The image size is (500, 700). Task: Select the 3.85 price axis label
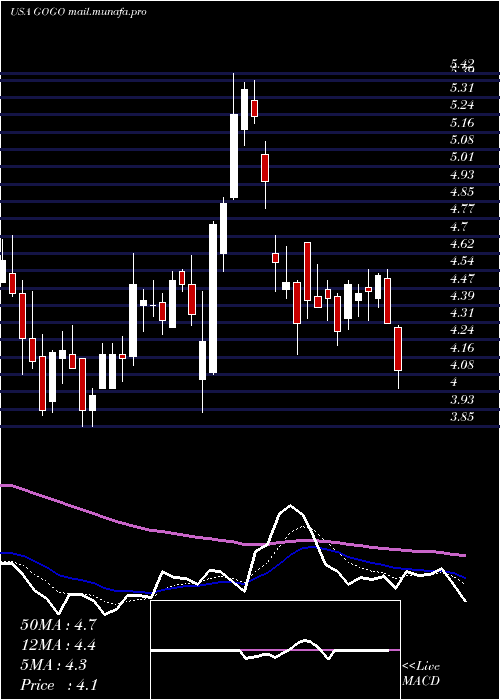point(462,417)
